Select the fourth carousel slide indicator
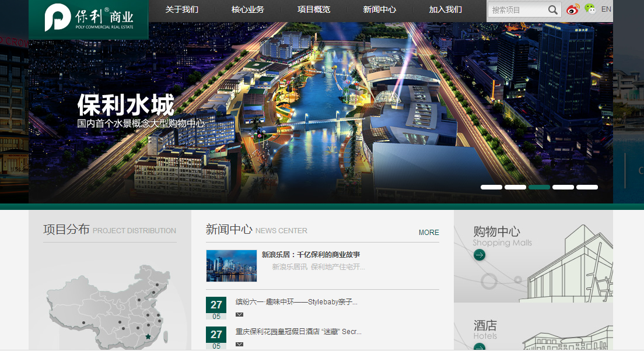644x351 pixels. tap(563, 187)
